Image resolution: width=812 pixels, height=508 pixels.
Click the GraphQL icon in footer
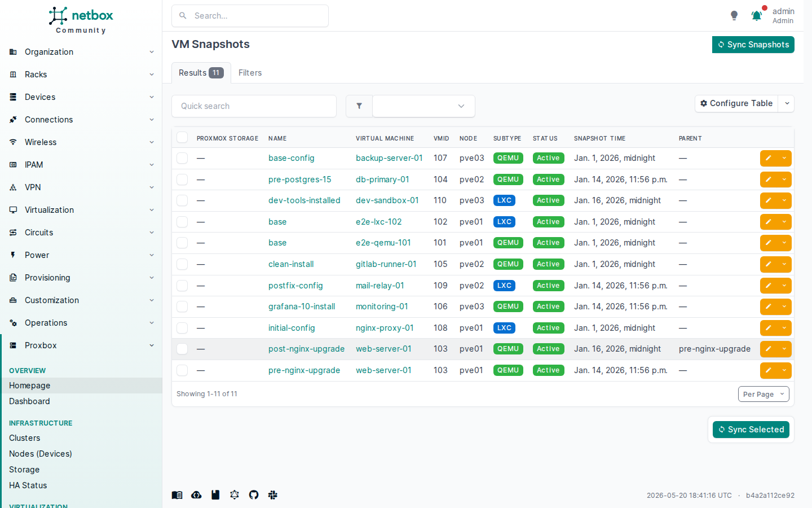click(x=235, y=495)
